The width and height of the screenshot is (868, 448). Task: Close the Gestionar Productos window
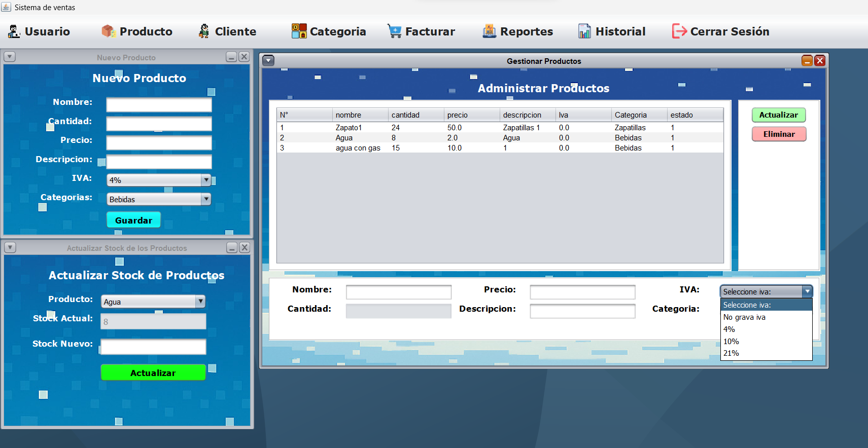(x=820, y=61)
